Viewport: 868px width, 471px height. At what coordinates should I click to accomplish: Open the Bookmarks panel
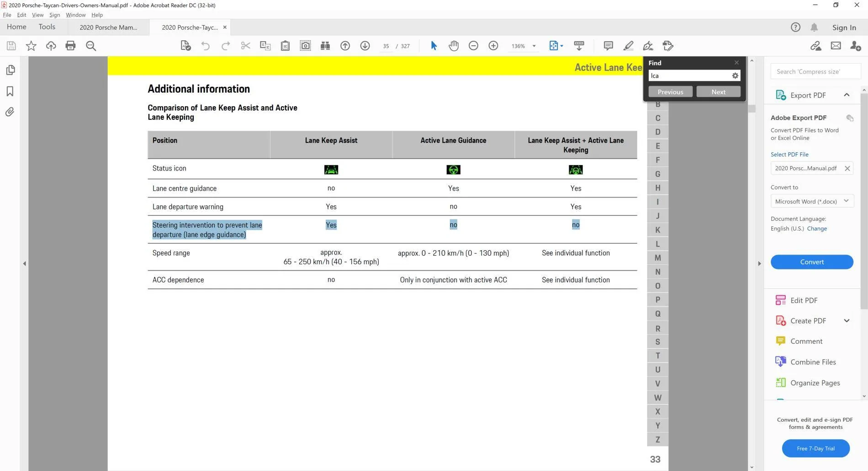click(10, 91)
